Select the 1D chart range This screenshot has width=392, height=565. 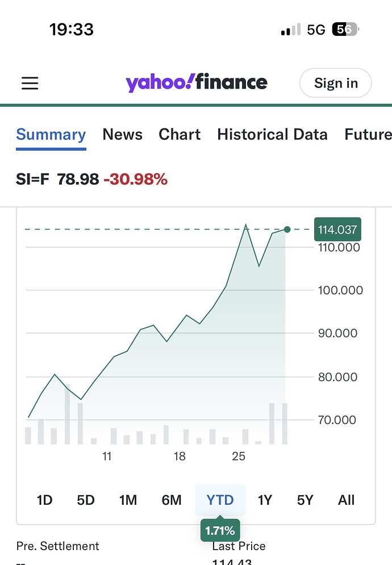tap(44, 500)
